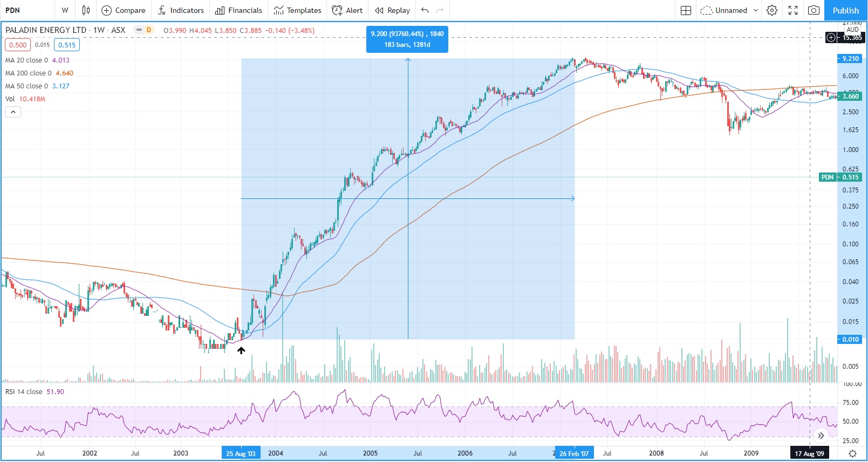The height and width of the screenshot is (462, 868).
Task: Change the W weekly interval selector
Action: point(65,10)
